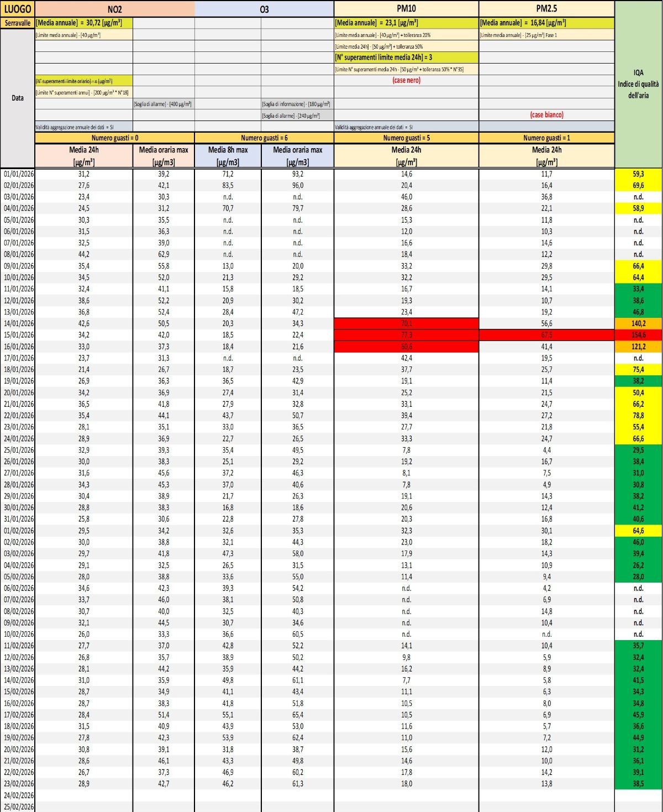Click the red PM2.5 cell showing 67,5
The width and height of the screenshot is (663, 812).
(546, 335)
